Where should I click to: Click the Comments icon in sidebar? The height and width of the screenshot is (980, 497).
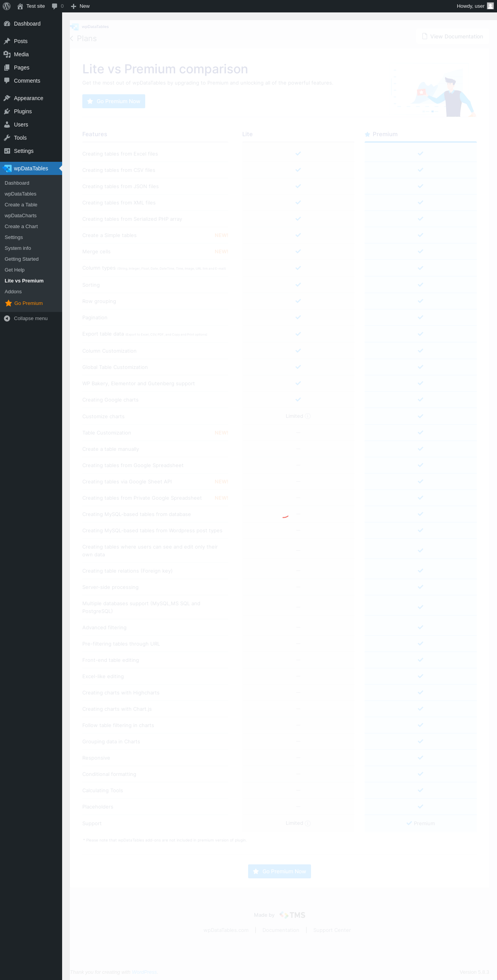7,81
